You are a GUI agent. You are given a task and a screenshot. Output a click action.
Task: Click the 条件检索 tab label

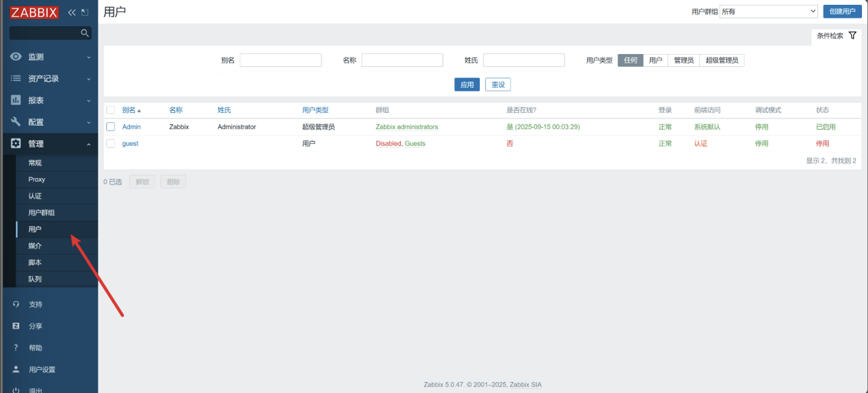(x=830, y=36)
